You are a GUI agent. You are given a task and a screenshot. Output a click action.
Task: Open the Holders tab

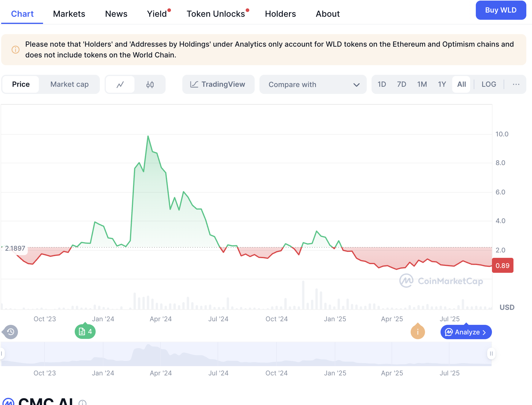click(x=280, y=14)
